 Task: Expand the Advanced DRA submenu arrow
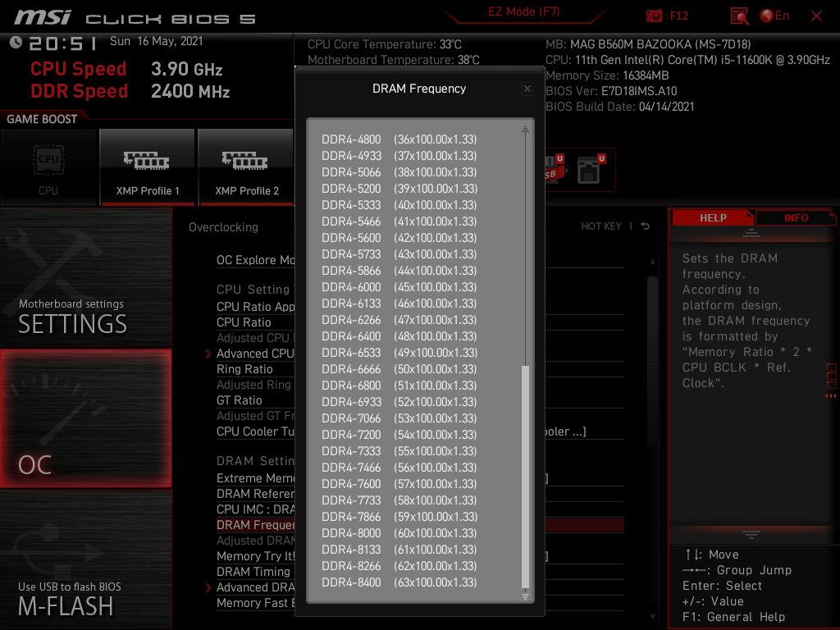coord(208,587)
